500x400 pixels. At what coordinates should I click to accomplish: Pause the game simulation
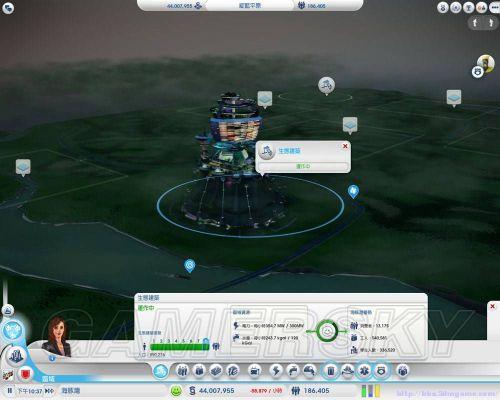(x=10, y=391)
